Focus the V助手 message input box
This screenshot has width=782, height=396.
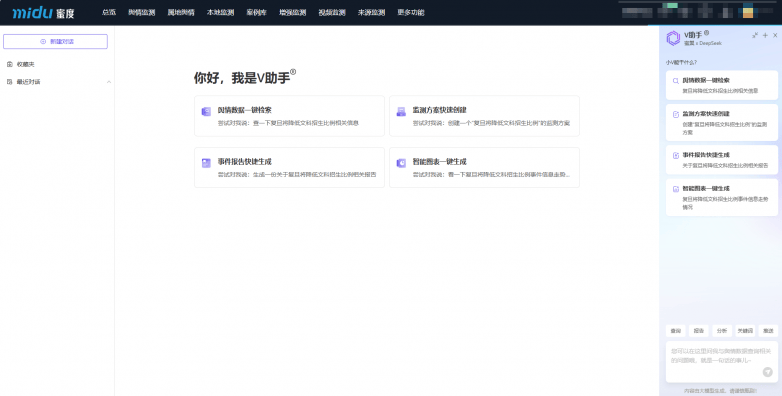click(x=722, y=362)
